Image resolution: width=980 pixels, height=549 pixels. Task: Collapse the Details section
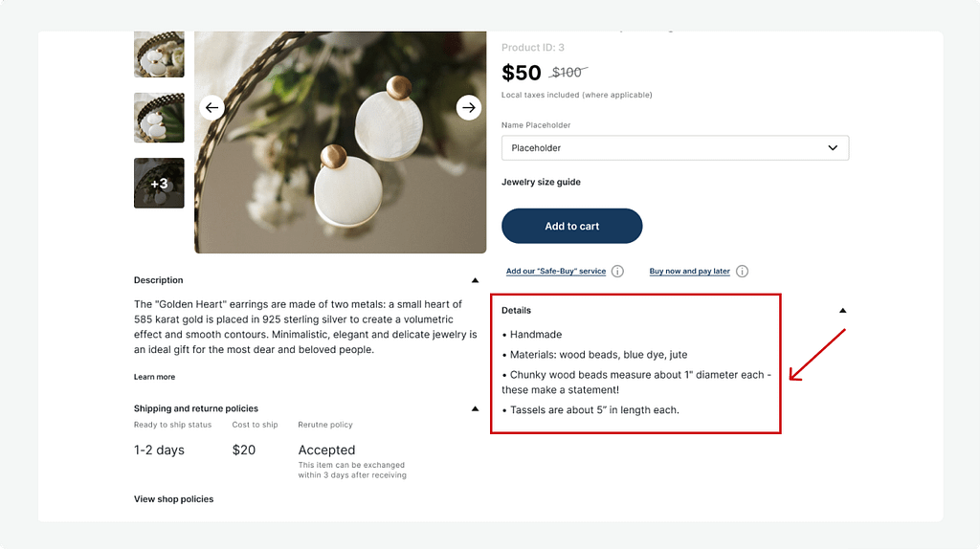(x=842, y=310)
